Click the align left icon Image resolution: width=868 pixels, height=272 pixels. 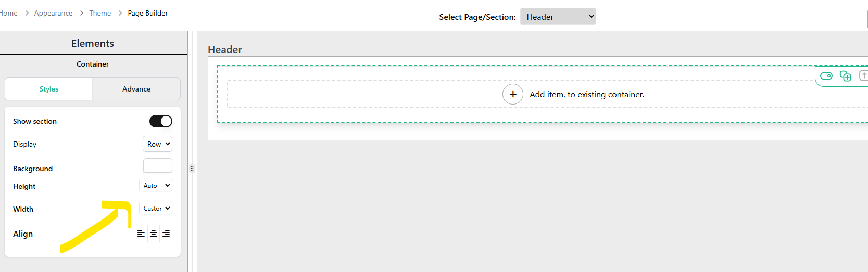(x=141, y=234)
